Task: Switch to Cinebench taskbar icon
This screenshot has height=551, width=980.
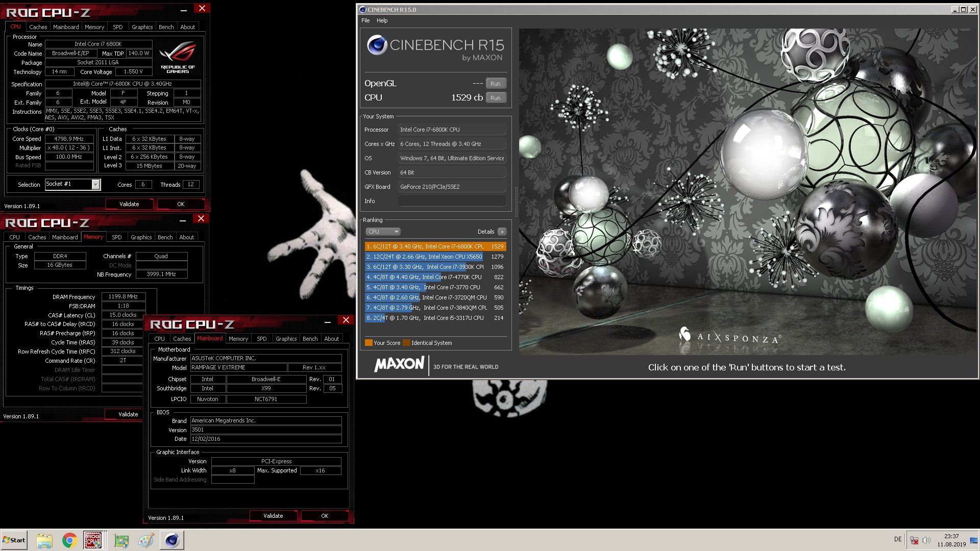Action: [x=172, y=540]
